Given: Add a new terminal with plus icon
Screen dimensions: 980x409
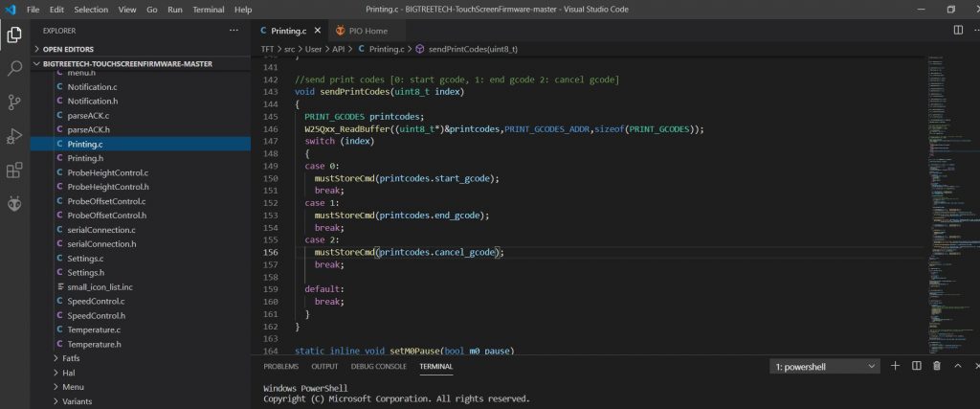Looking at the screenshot, I should [x=895, y=366].
